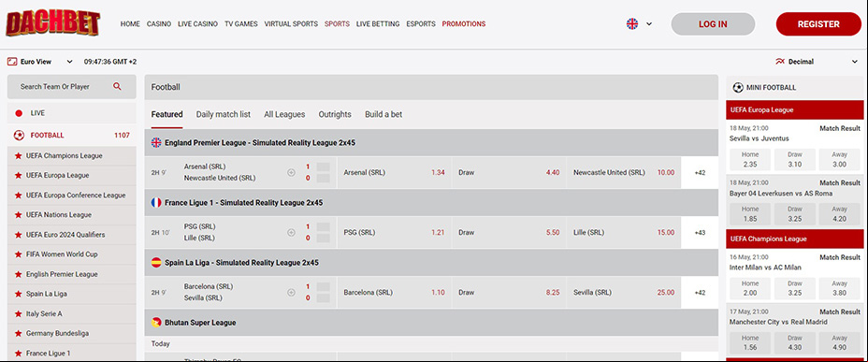Open the Decimal odds format dropdown
Screen dimensions: 868x362
click(817, 62)
